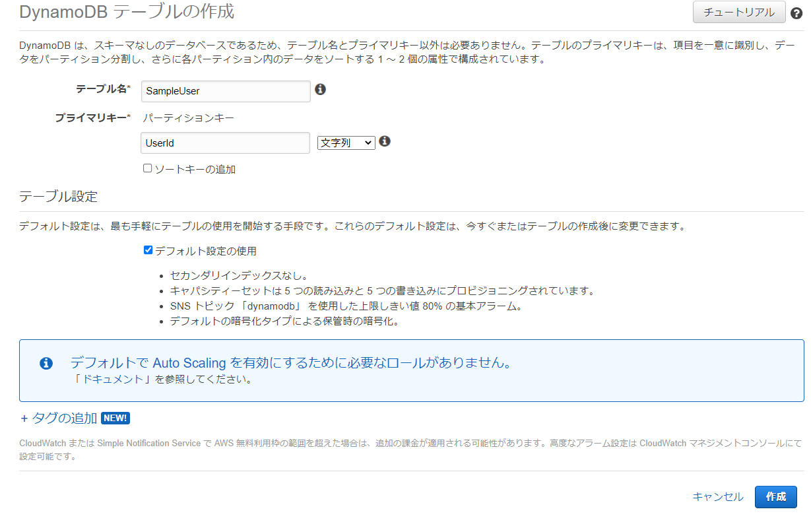Click the NEW! badge beside タグの追加
The width and height of the screenshot is (811, 532).
115,418
